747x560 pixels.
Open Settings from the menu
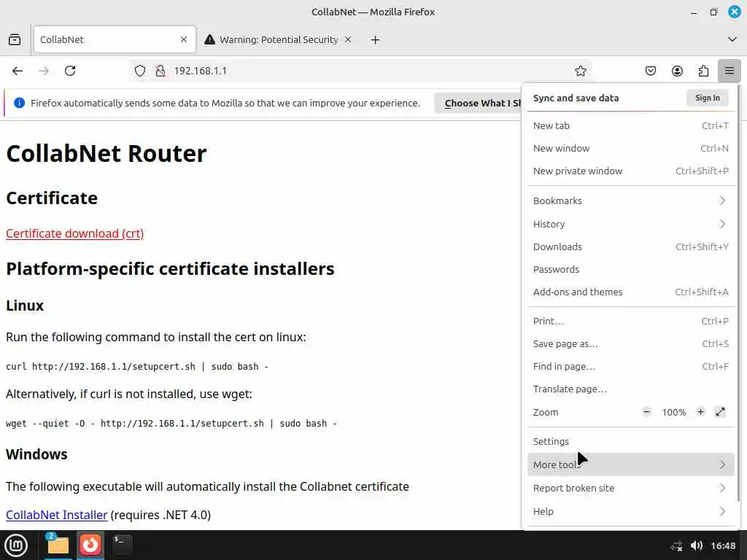[631, 441]
